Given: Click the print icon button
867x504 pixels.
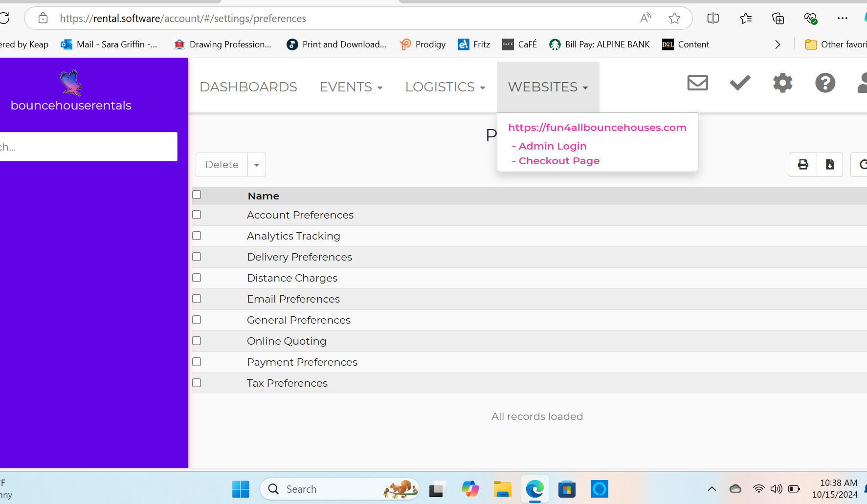Looking at the screenshot, I should [x=803, y=165].
